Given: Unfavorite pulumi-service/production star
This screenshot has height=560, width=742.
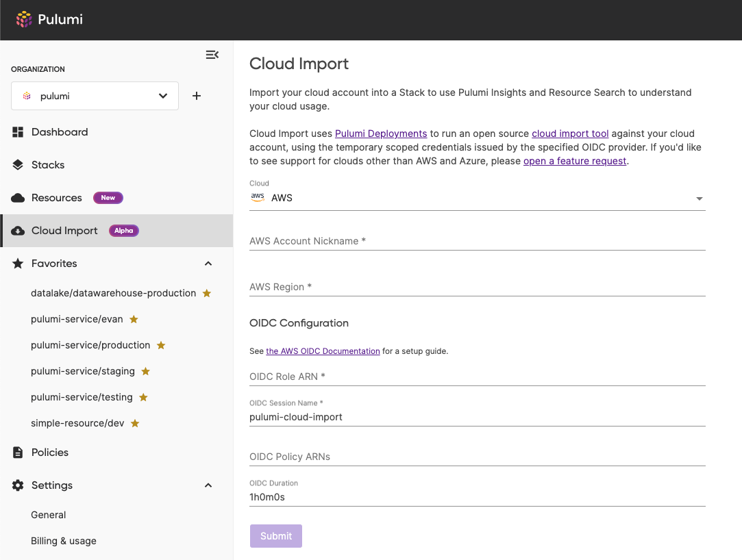Looking at the screenshot, I should 162,345.
